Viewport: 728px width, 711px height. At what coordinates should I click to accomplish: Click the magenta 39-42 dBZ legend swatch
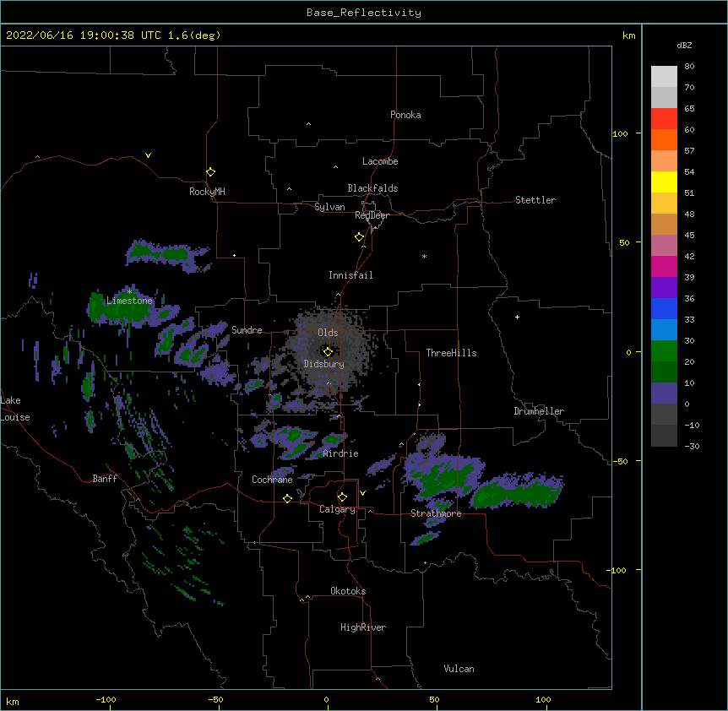click(664, 266)
